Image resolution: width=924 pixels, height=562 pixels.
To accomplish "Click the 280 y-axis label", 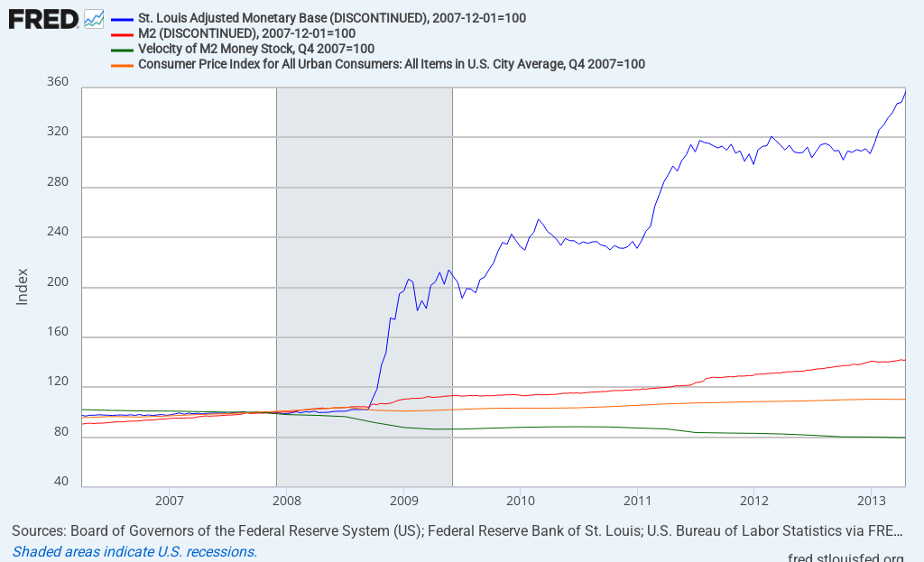I will (x=58, y=182).
